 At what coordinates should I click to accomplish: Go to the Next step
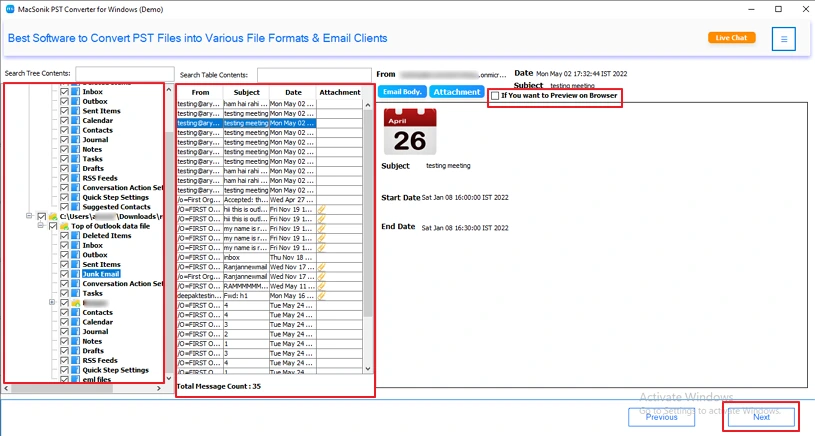pos(761,417)
